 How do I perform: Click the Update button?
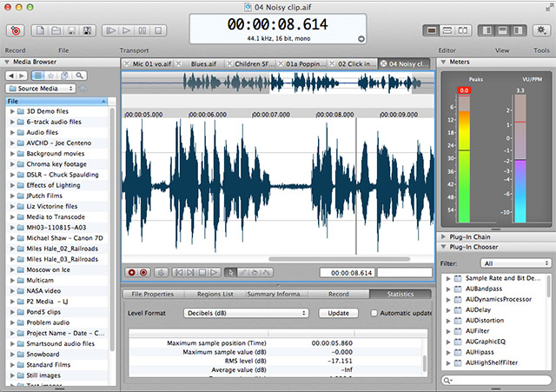pyautogui.click(x=338, y=313)
